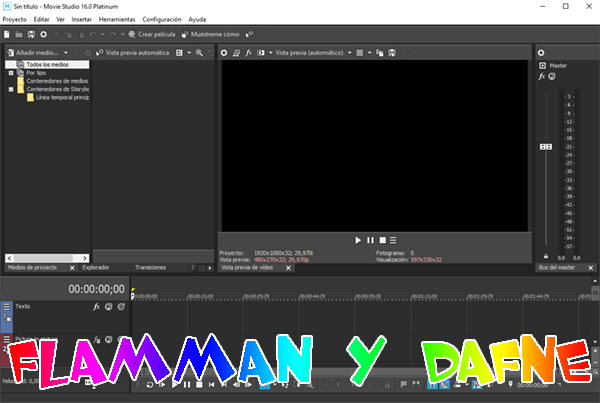600x403 pixels.
Task: Toggle the preview overlays grid icon
Action: 360,53
